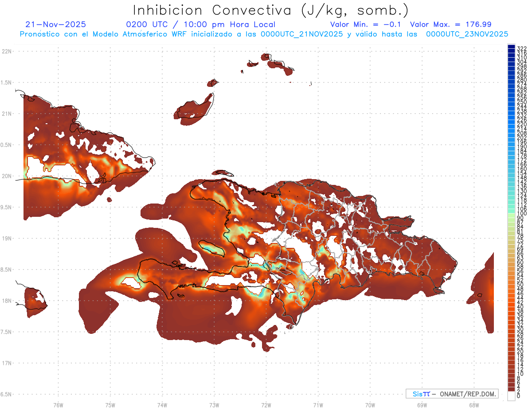Click the 70W longitude label
Image resolution: width=532 pixels, height=411 pixels.
[x=370, y=404]
